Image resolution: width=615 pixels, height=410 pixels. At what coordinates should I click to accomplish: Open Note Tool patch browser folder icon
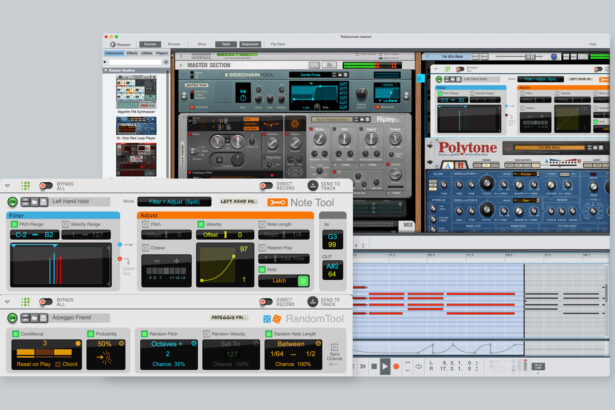[35, 202]
